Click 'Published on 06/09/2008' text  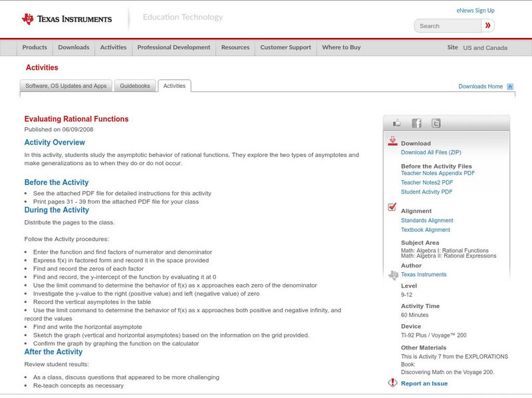[59, 129]
